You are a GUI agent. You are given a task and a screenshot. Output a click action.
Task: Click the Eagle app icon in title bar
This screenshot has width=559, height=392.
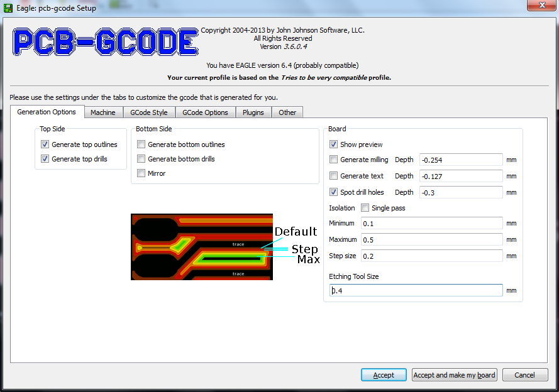[8, 8]
